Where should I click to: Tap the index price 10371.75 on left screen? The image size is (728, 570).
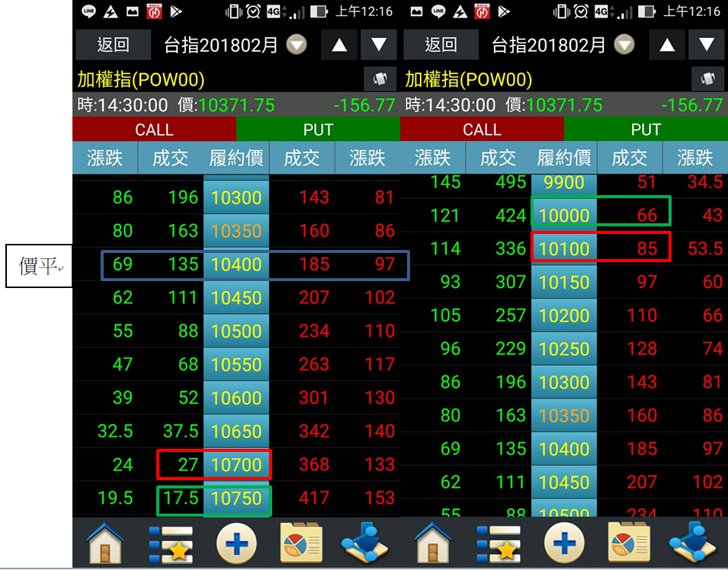237,105
